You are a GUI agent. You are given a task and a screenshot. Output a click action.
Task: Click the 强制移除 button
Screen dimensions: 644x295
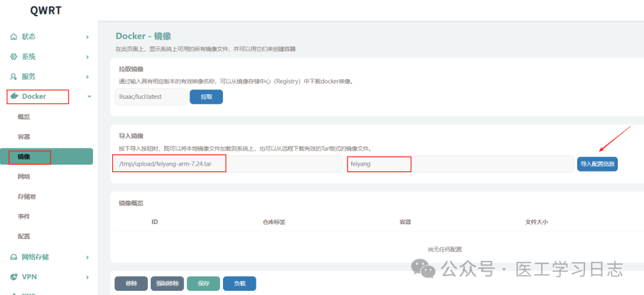tap(167, 284)
